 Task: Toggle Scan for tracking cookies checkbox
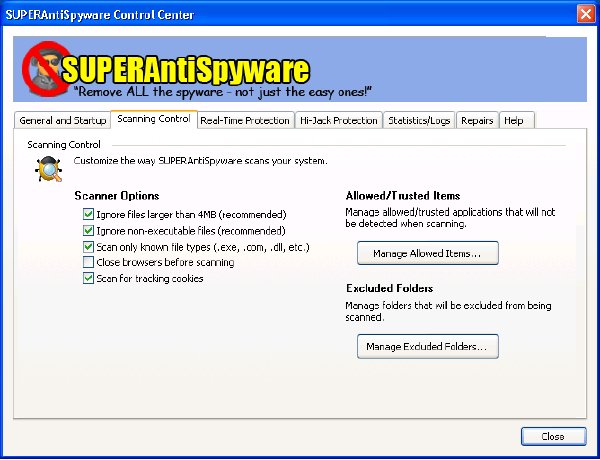[x=88, y=278]
